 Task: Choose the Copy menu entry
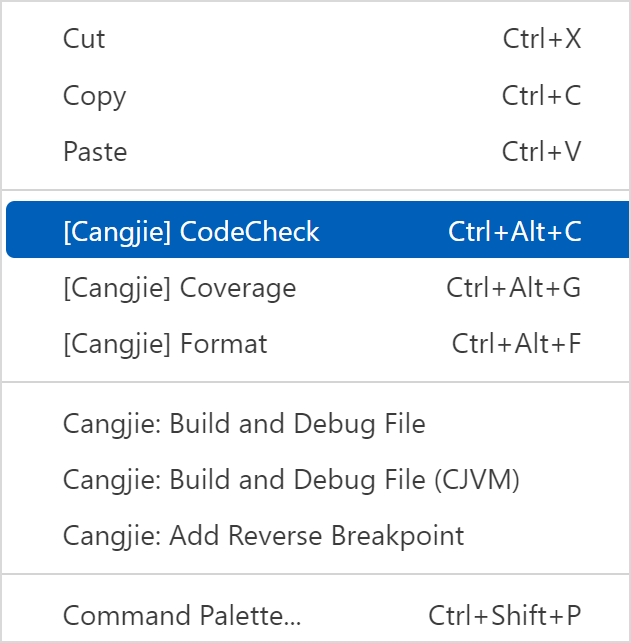(95, 96)
